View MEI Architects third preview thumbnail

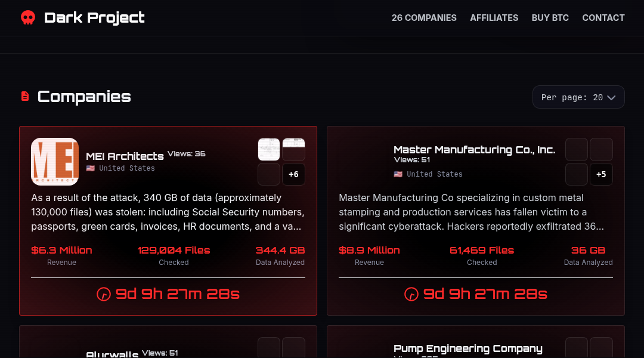(x=269, y=174)
